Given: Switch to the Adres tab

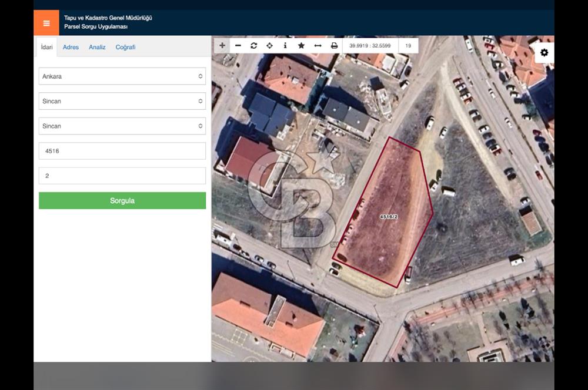Looking at the screenshot, I should click(71, 47).
